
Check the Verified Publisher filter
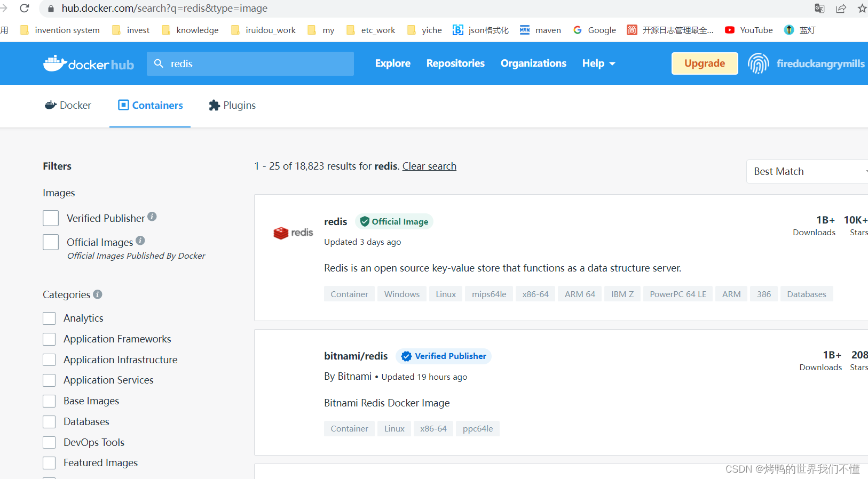51,218
